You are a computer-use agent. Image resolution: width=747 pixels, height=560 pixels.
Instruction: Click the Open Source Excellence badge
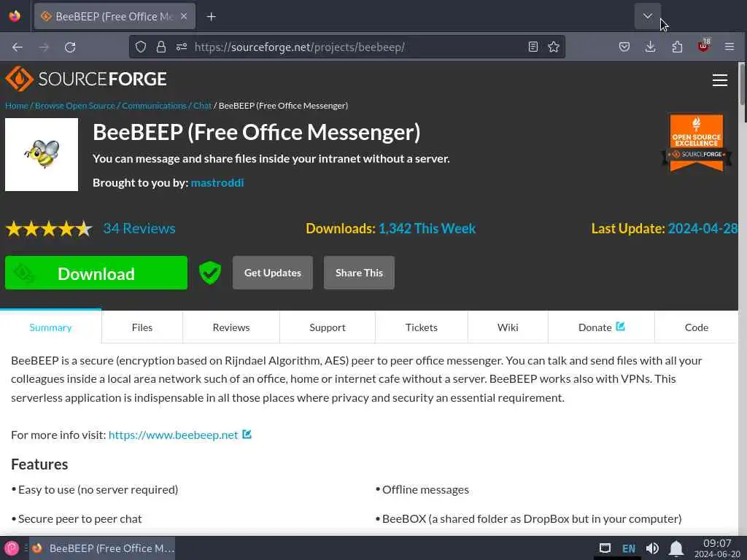pyautogui.click(x=697, y=143)
